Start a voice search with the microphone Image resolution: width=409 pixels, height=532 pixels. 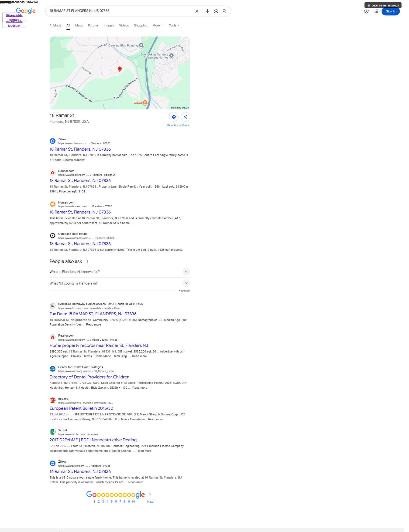pos(207,11)
